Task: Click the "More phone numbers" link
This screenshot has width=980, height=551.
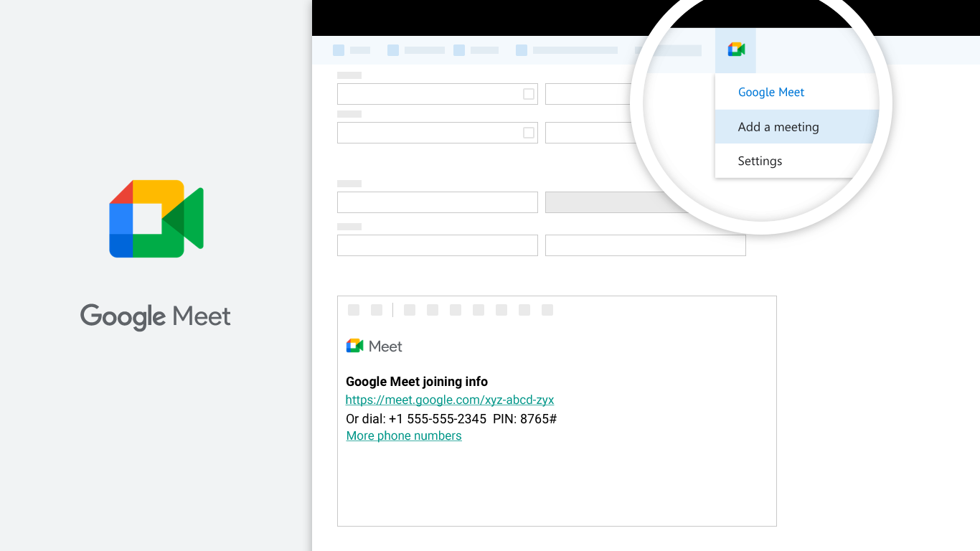Action: 404,435
